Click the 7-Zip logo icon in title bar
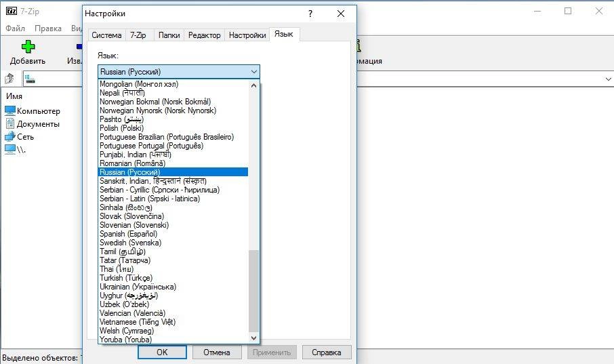The height and width of the screenshot is (364, 614). (12, 11)
